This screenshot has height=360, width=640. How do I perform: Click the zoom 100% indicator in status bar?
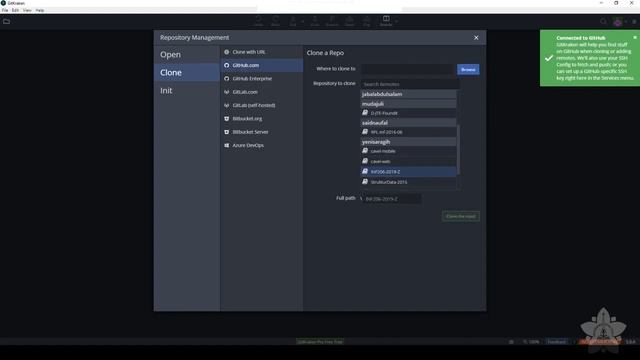pyautogui.click(x=531, y=342)
